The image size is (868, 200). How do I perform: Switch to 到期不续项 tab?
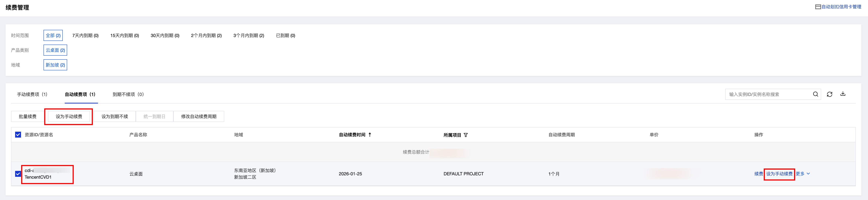click(128, 94)
